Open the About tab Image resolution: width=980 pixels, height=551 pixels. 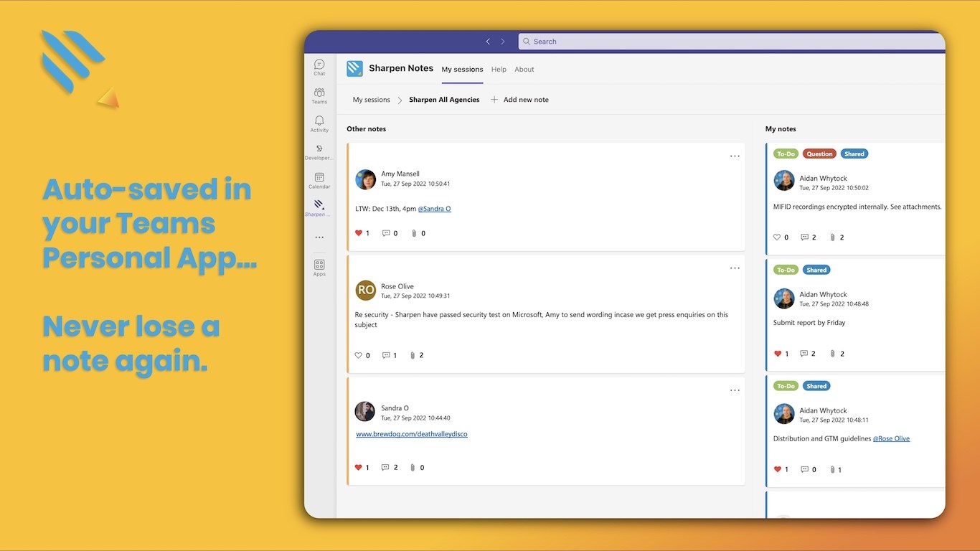524,70
